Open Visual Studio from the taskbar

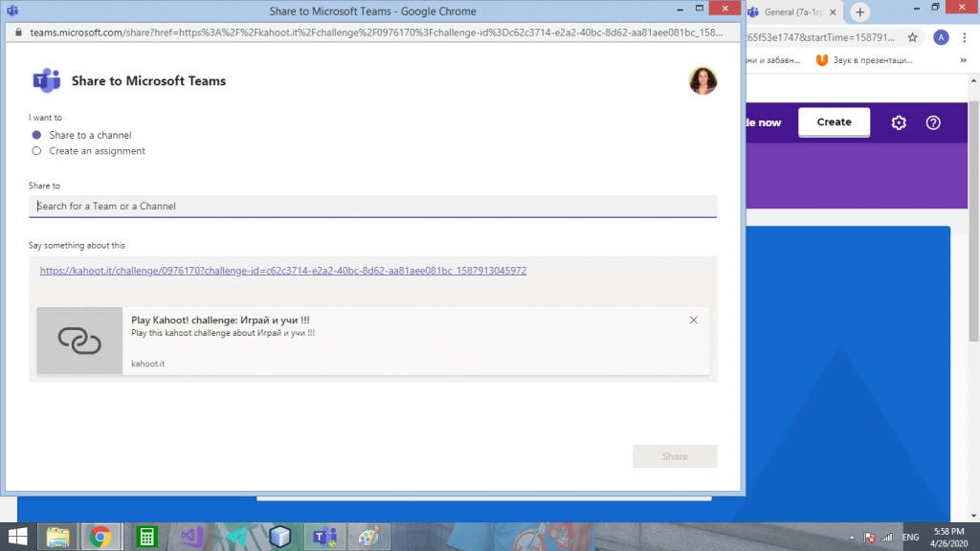point(191,537)
